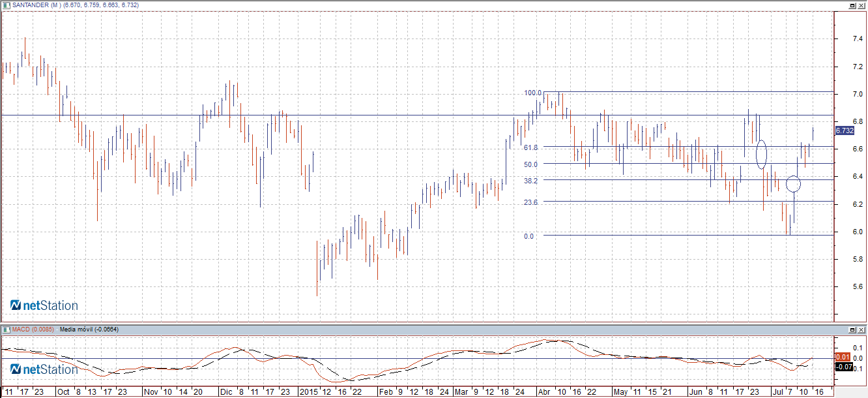868x398 pixels.
Task: Close the SANTANDER price chart panel
Action: (x=861, y=5)
